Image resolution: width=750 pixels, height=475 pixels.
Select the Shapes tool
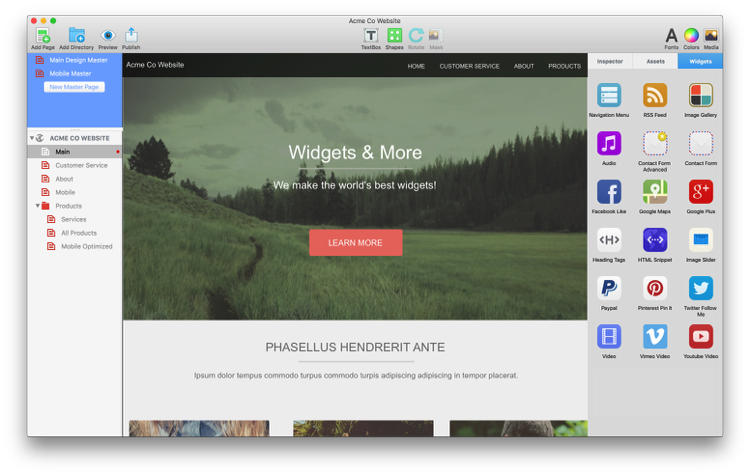pyautogui.click(x=394, y=36)
